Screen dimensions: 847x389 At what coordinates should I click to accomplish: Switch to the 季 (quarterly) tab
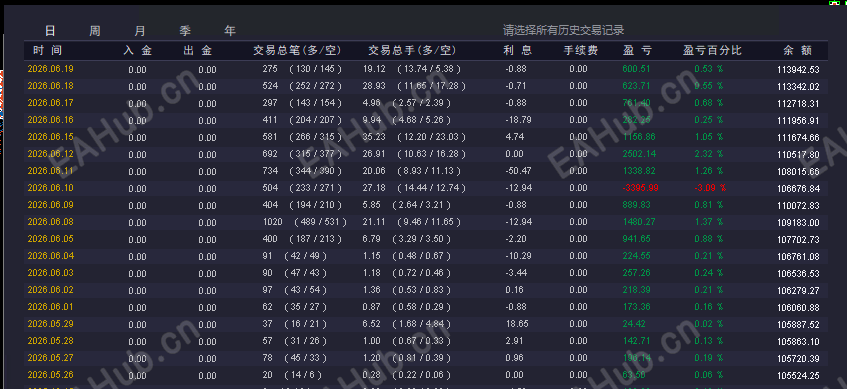pyautogui.click(x=185, y=31)
